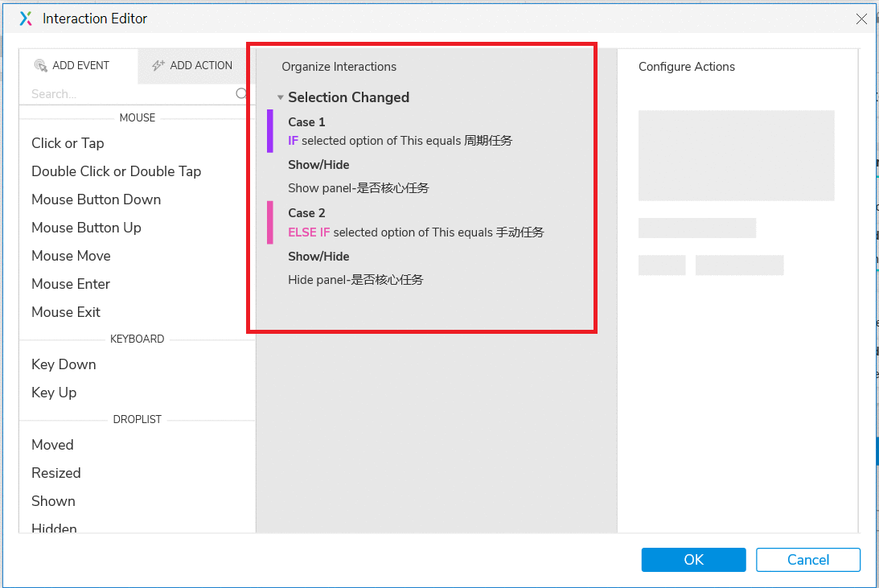Click the purple Case 1 color bar
Image resolution: width=879 pixels, height=588 pixels.
pos(270,131)
